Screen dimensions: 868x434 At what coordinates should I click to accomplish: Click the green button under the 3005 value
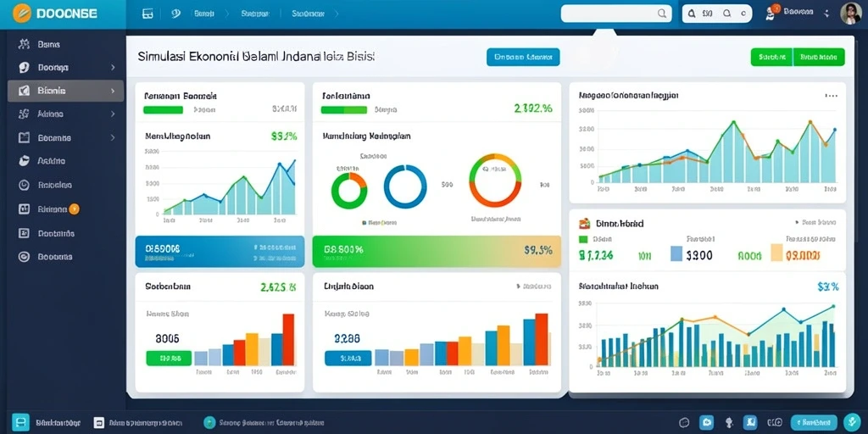[169, 359]
